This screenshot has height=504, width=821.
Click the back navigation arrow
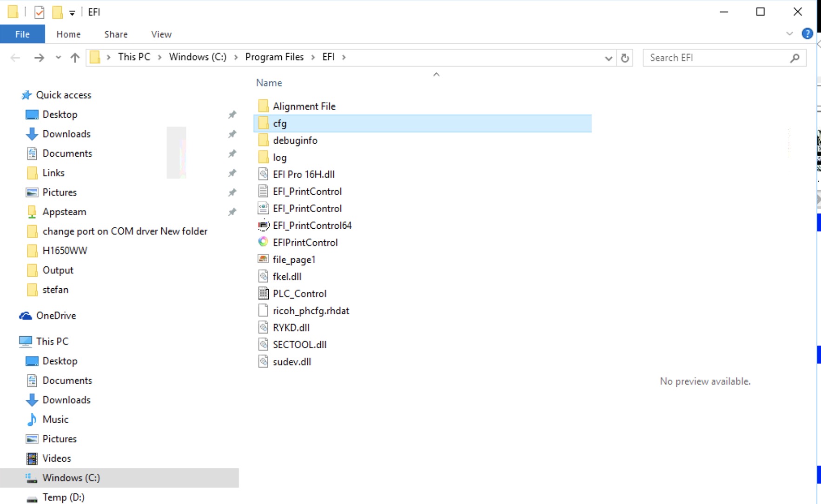pos(15,57)
